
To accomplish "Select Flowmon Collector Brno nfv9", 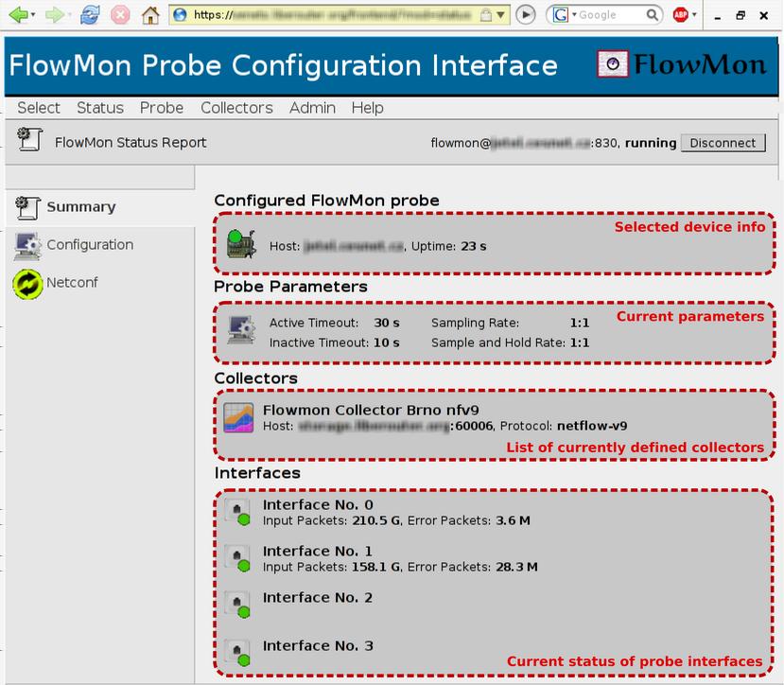I will click(x=371, y=411).
